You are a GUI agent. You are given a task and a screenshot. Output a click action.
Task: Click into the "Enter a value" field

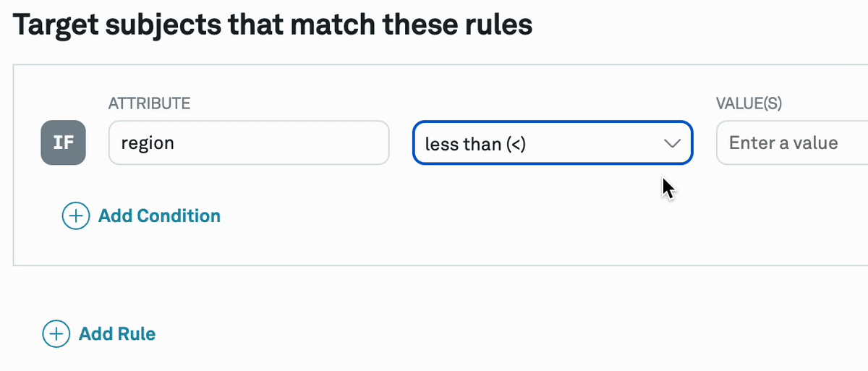pos(792,142)
